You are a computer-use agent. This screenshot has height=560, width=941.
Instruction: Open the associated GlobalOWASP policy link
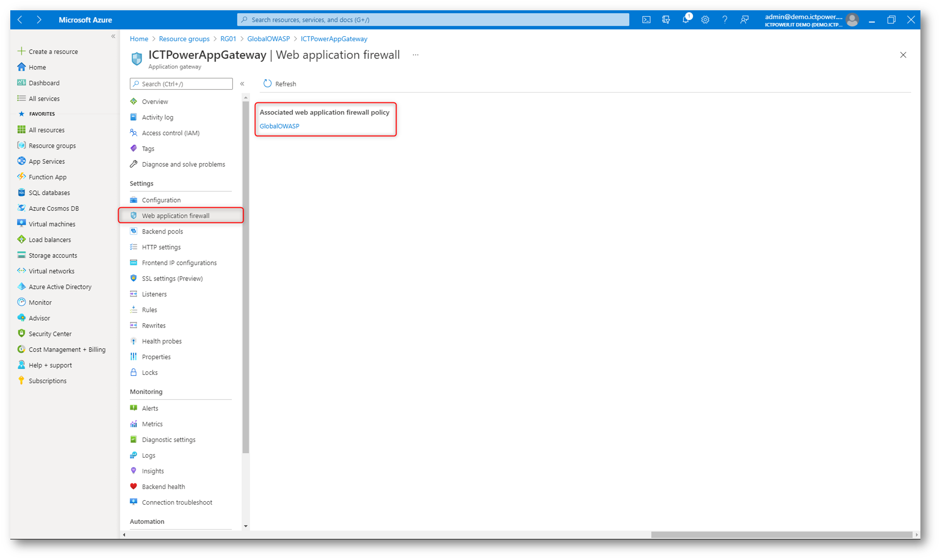279,126
